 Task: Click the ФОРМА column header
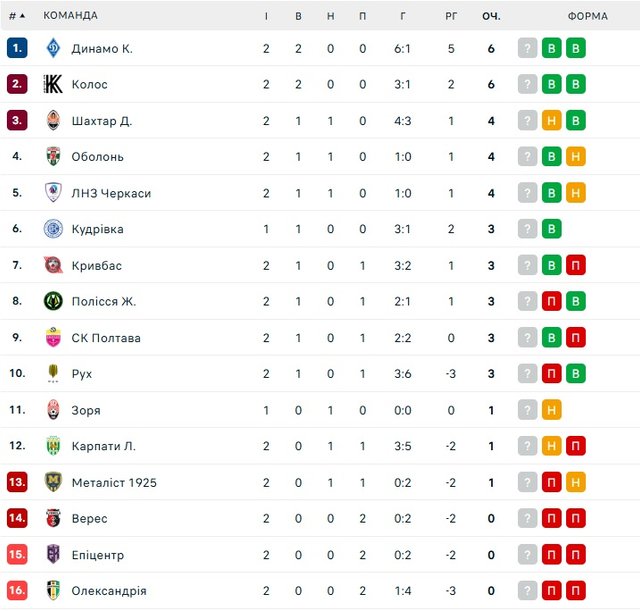[x=587, y=16]
